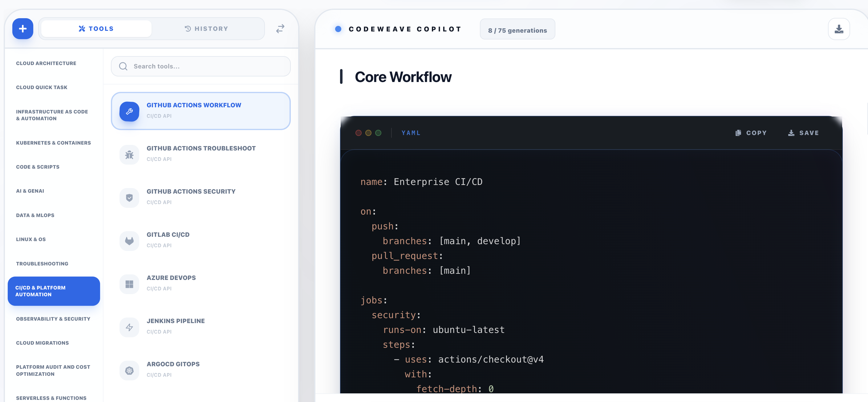The height and width of the screenshot is (402, 868).
Task: Select the CI/CD & Platform Automation category
Action: (x=54, y=291)
